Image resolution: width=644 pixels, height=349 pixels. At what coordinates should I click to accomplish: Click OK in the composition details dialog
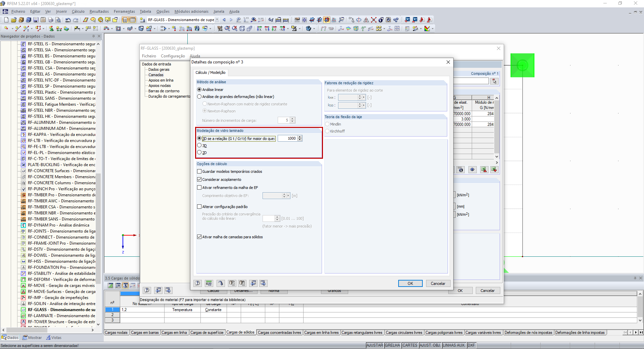(410, 283)
